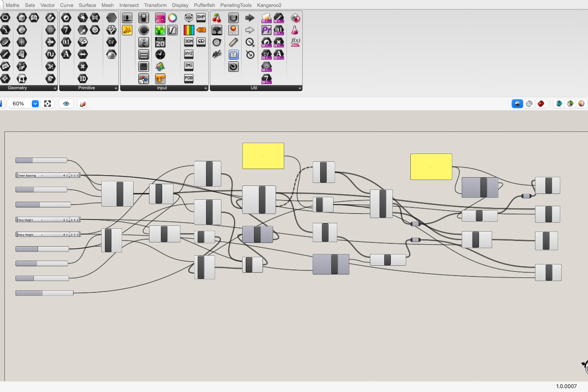Expand the Util panel menu
The height and width of the screenshot is (392, 588).
300,88
